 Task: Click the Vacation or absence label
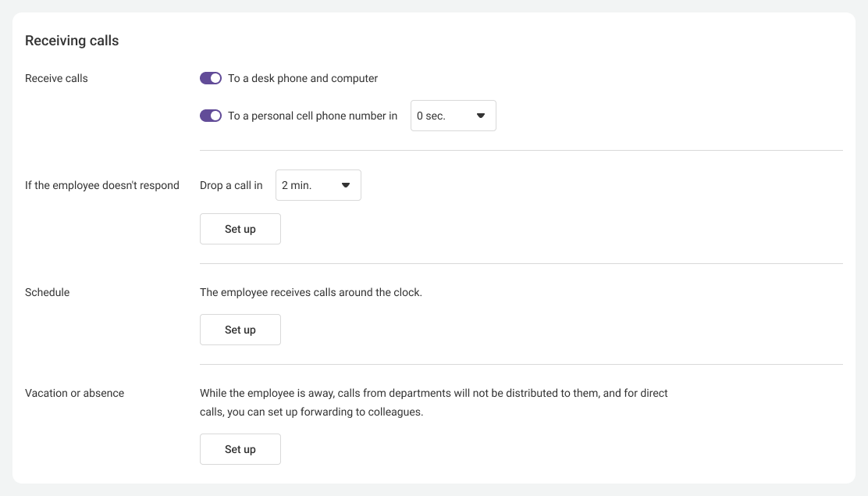click(74, 393)
